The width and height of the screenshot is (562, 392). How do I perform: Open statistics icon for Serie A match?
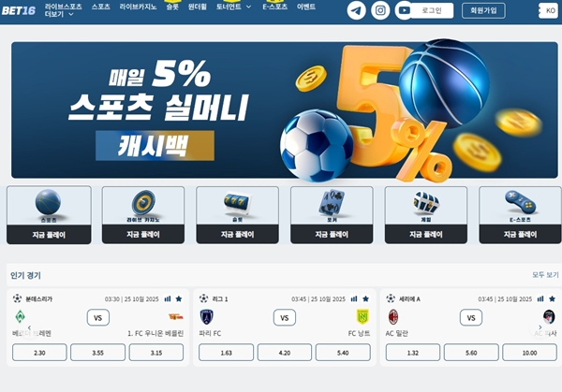click(540, 298)
